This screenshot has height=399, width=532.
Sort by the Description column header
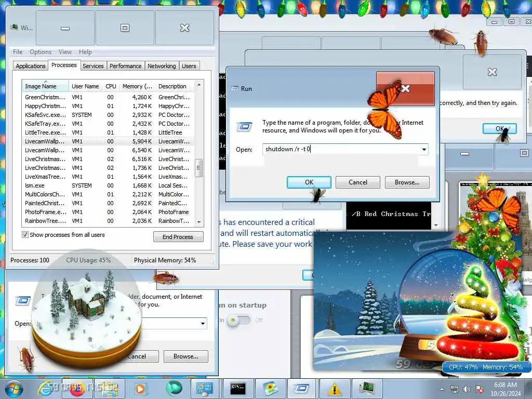point(175,86)
